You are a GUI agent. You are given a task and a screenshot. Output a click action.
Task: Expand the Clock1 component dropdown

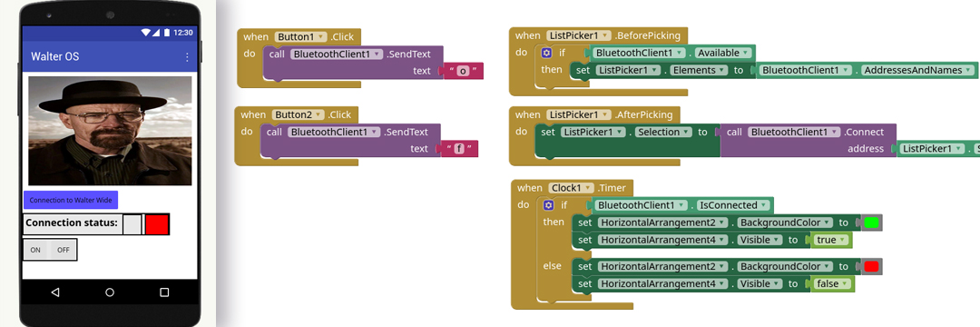pos(572,188)
